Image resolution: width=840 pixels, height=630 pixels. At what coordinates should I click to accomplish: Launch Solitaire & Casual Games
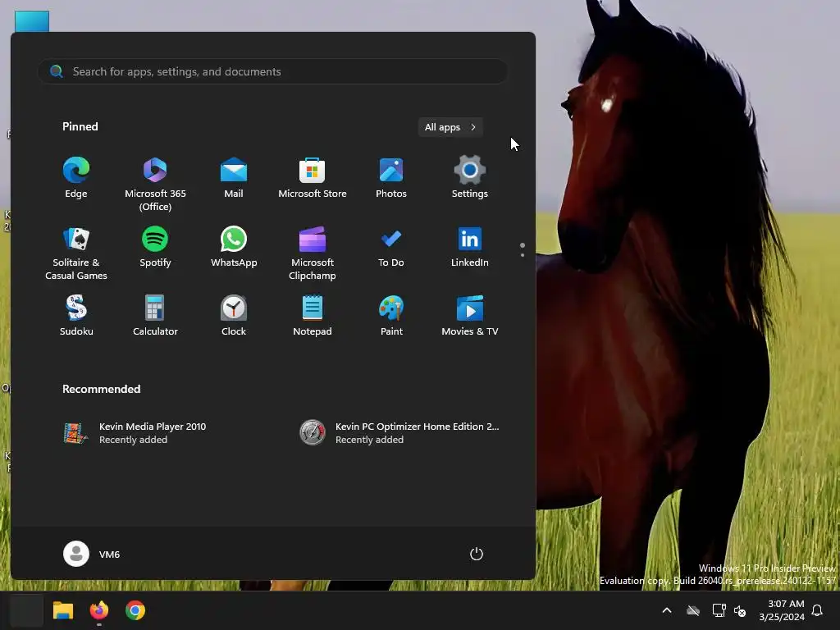76,253
